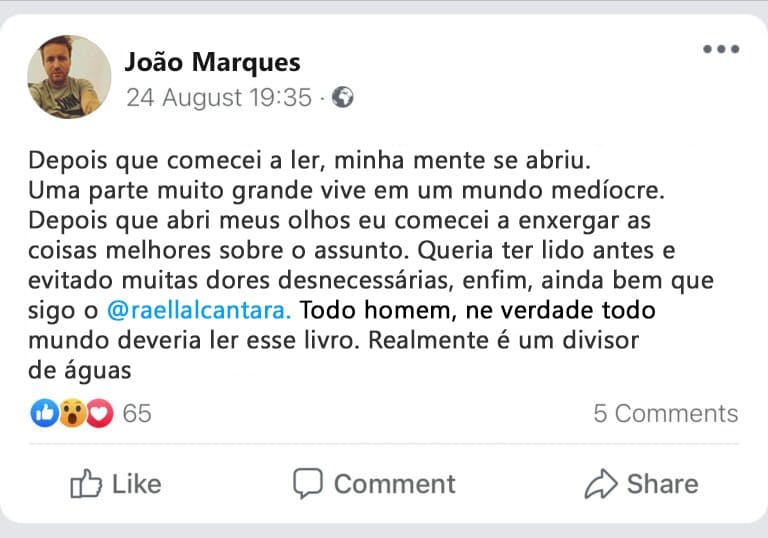768x538 pixels.
Task: Click the post's last line "de águas"
Action: pos(80,369)
